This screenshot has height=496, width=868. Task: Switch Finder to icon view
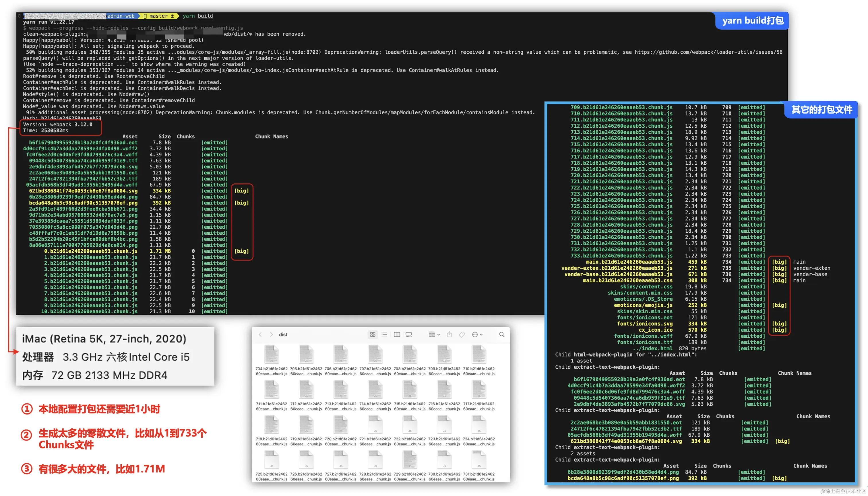(373, 334)
